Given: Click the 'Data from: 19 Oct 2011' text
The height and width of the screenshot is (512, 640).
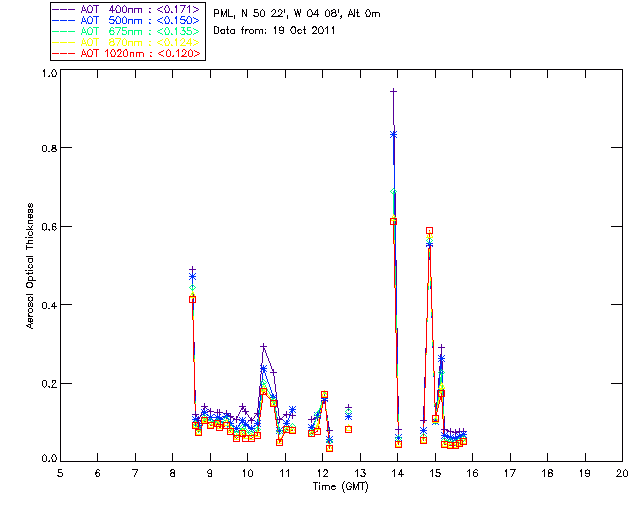Looking at the screenshot, I should [274, 31].
